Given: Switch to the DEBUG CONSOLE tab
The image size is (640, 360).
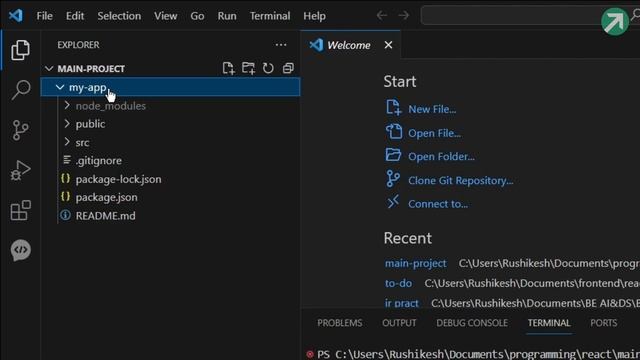Looking at the screenshot, I should point(472,323).
